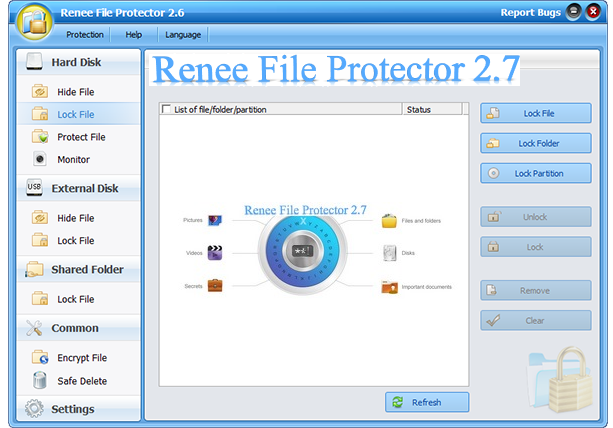Viewport: 613px width, 428px height.
Task: Select Lock File under External Disk
Action: (79, 240)
